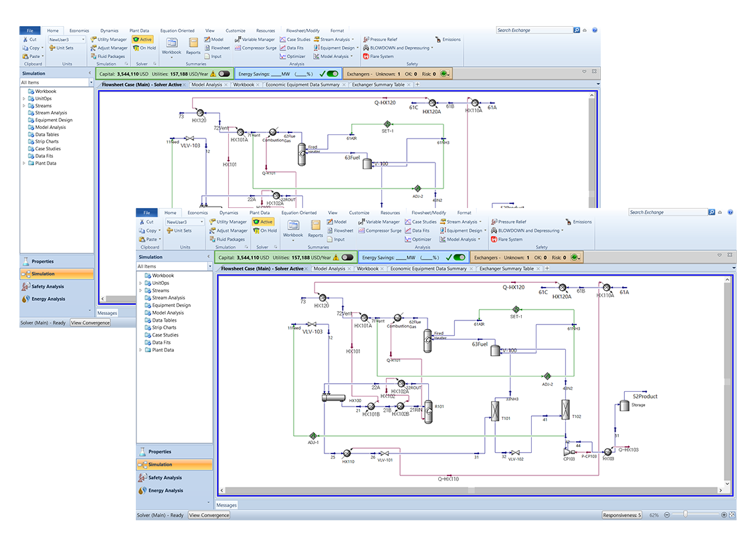The image size is (756, 535).
Task: Open All Items dropdown in front window
Action: tap(209, 266)
